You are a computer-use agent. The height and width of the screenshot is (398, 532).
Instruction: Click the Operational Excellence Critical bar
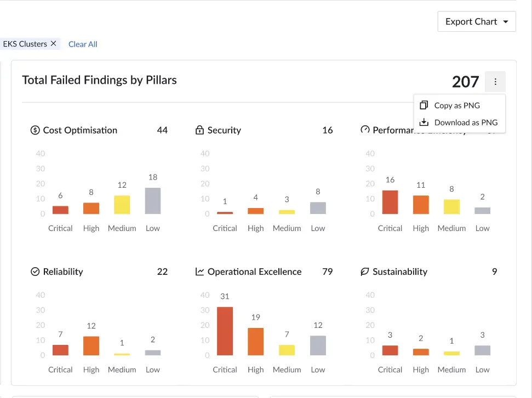[225, 331]
